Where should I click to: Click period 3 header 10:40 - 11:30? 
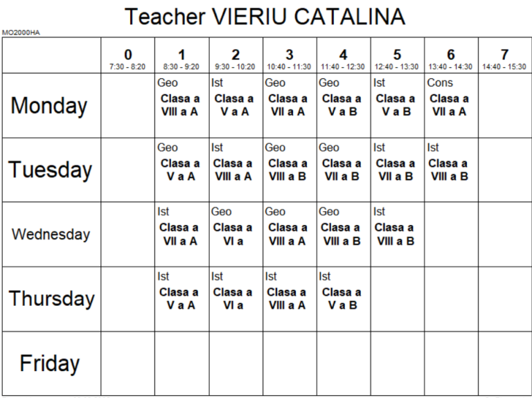290,58
